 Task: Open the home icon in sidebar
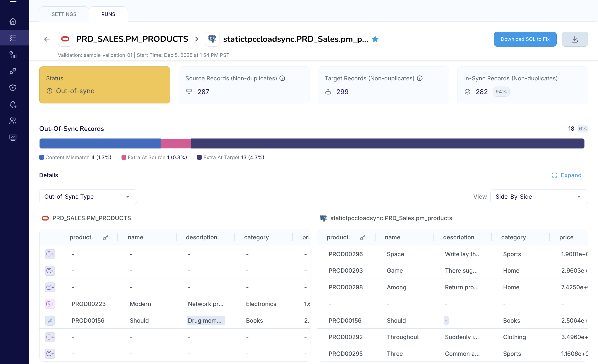13,21
